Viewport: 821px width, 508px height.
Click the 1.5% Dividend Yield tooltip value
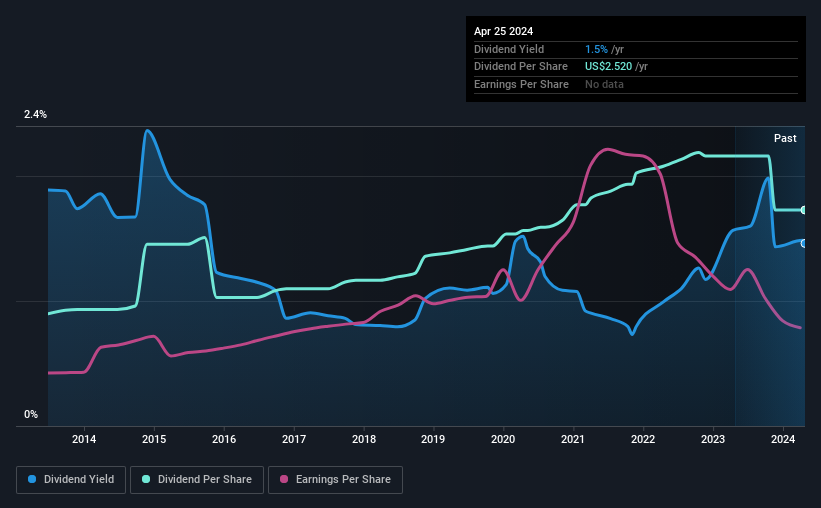[596, 49]
